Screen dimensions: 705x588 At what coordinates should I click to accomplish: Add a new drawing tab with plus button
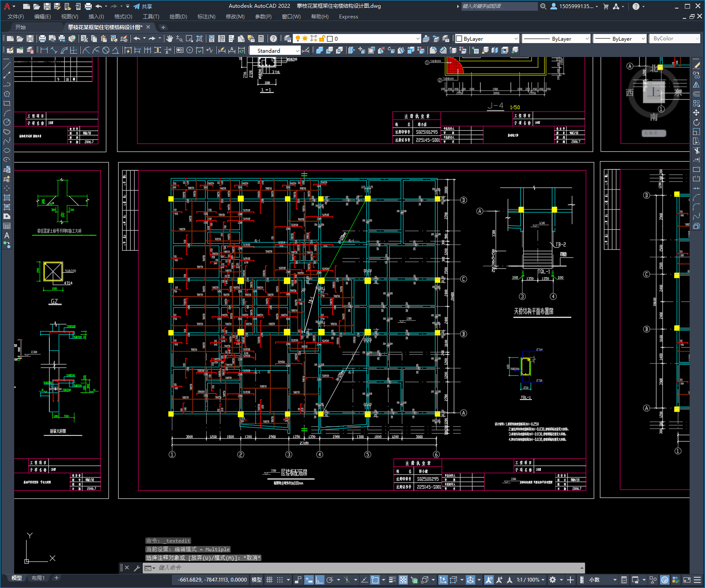pyautogui.click(x=163, y=27)
